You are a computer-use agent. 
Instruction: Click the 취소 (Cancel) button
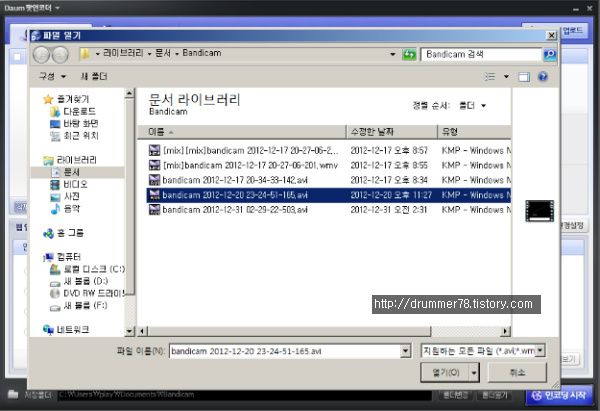pyautogui.click(x=517, y=372)
